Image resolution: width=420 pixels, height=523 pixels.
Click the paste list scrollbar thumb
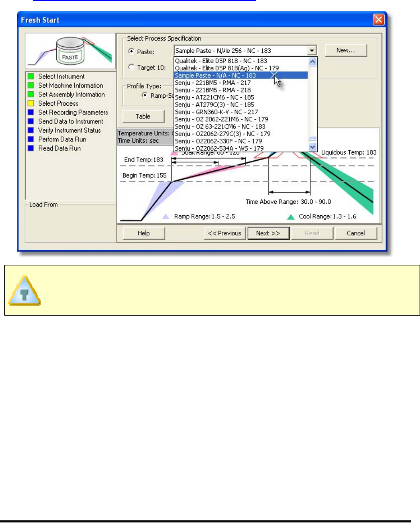312,139
